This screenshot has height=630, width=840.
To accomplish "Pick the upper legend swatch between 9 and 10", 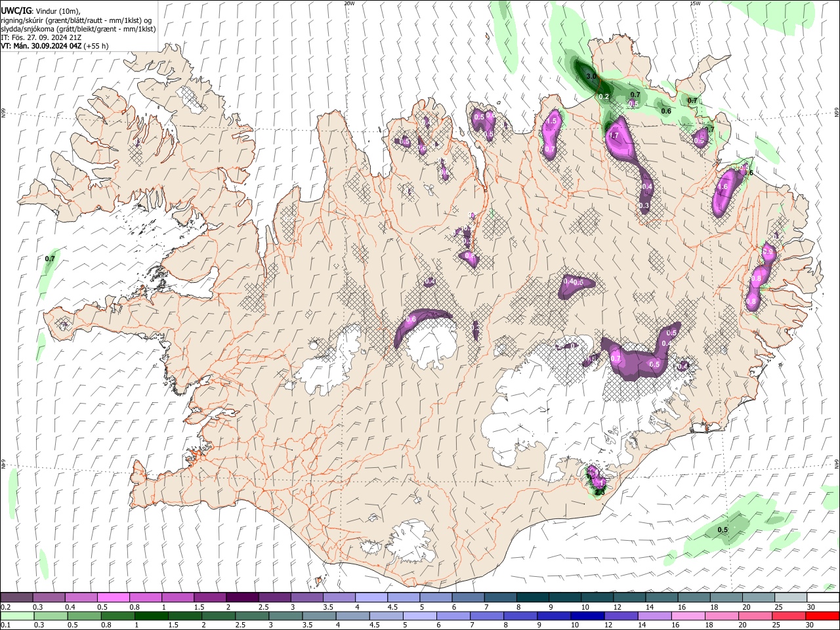I will (565, 598).
